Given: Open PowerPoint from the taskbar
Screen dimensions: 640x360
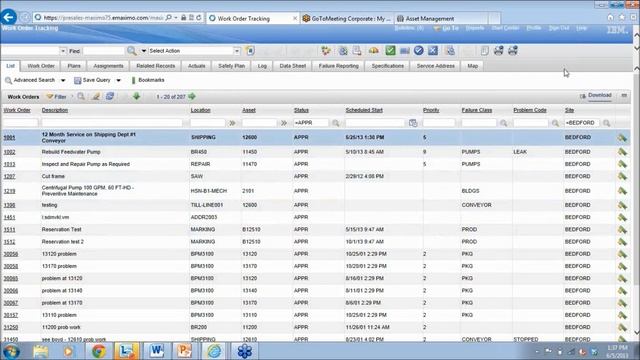Looking at the screenshot, I should pos(184,351).
